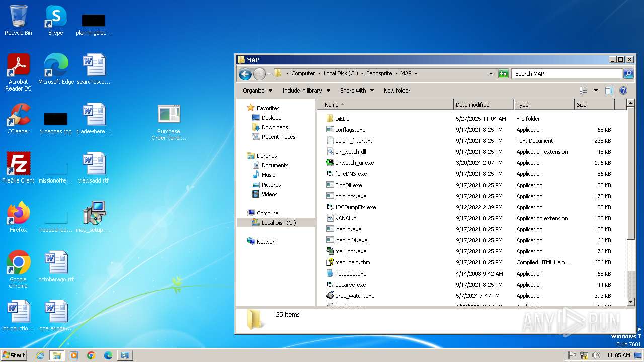644x362 pixels.
Task: Select octoberago.rtf document on desktop
Action: [x=56, y=266]
